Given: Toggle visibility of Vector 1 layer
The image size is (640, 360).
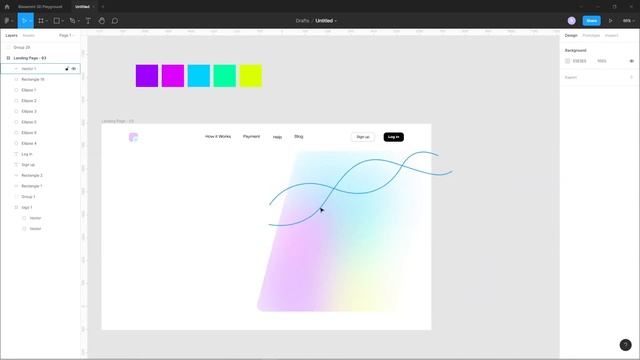Looking at the screenshot, I should [x=74, y=69].
